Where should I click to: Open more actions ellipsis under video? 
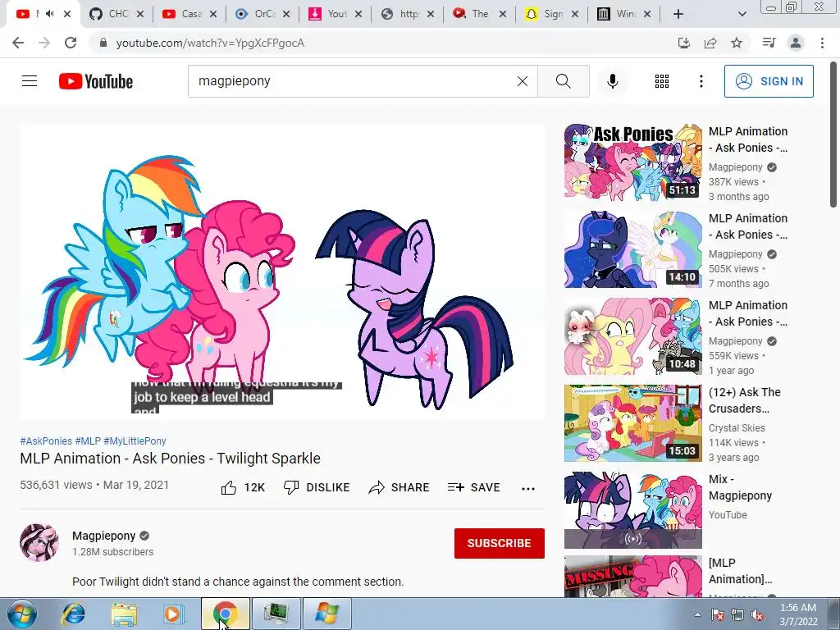527,488
